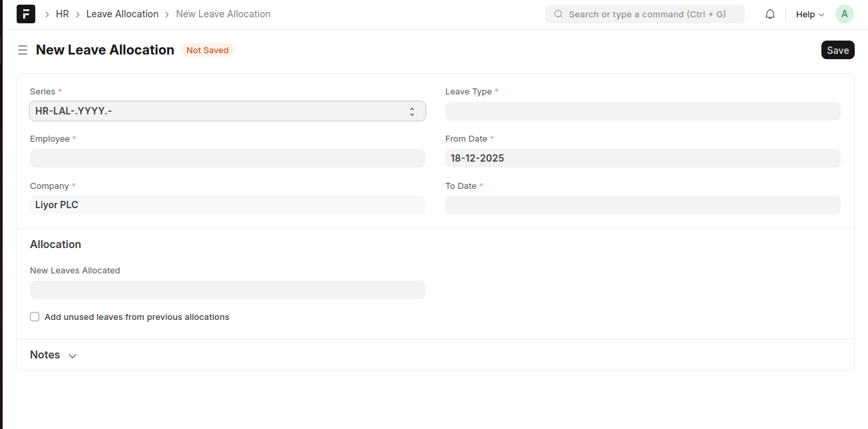Click the Frappe home logo icon
868x429 pixels.
pos(26,14)
